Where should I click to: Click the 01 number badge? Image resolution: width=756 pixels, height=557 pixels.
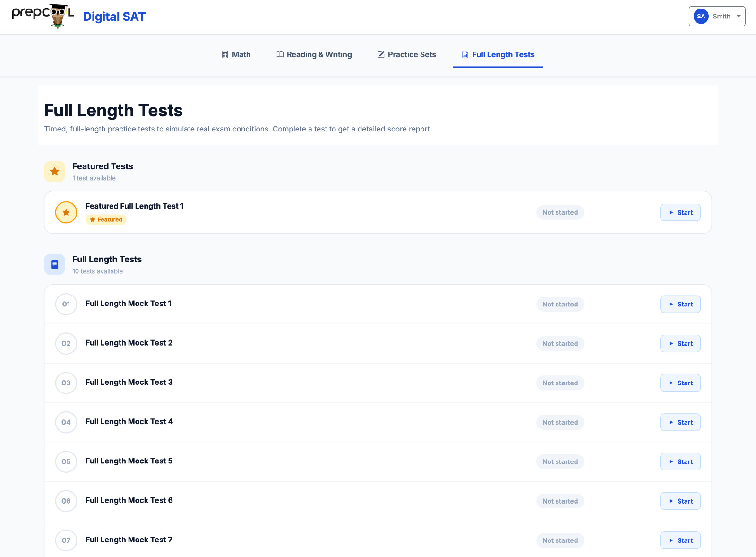click(x=66, y=304)
